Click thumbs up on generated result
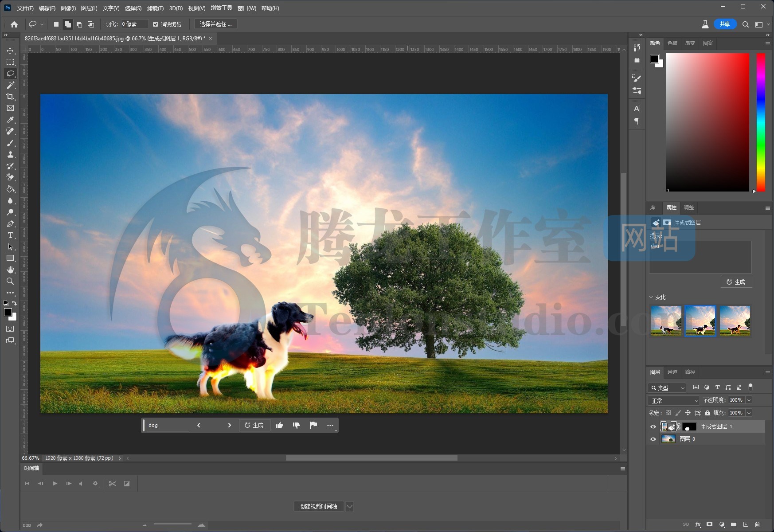The width and height of the screenshot is (774, 532). 279,425
